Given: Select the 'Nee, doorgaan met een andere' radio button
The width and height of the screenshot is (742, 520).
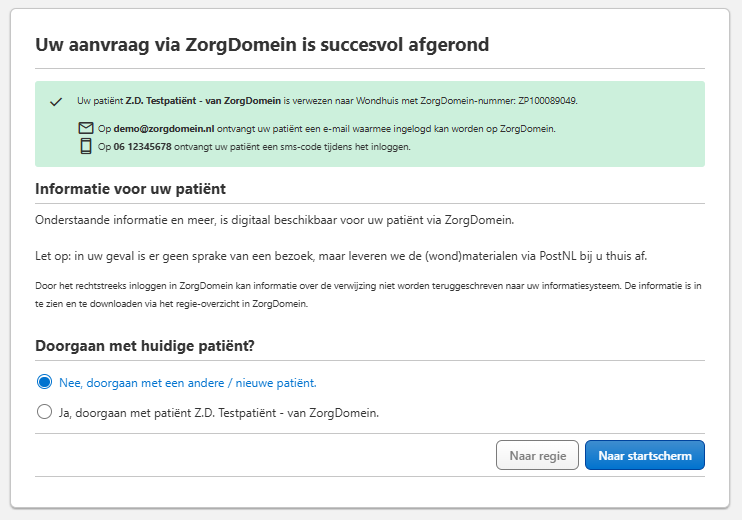Looking at the screenshot, I should point(44,382).
